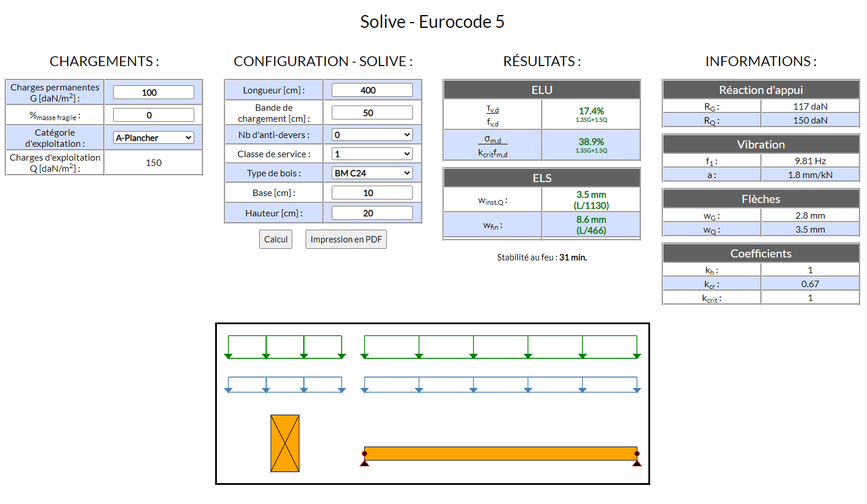The width and height of the screenshot is (867, 504).
Task: Expand the Nb d'anti-devers dropdown
Action: click(x=372, y=135)
